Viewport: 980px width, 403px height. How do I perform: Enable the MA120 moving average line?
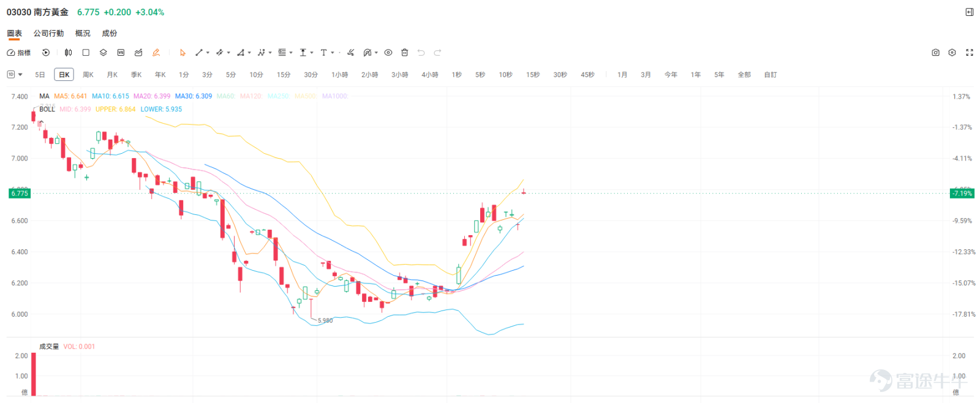[251, 96]
